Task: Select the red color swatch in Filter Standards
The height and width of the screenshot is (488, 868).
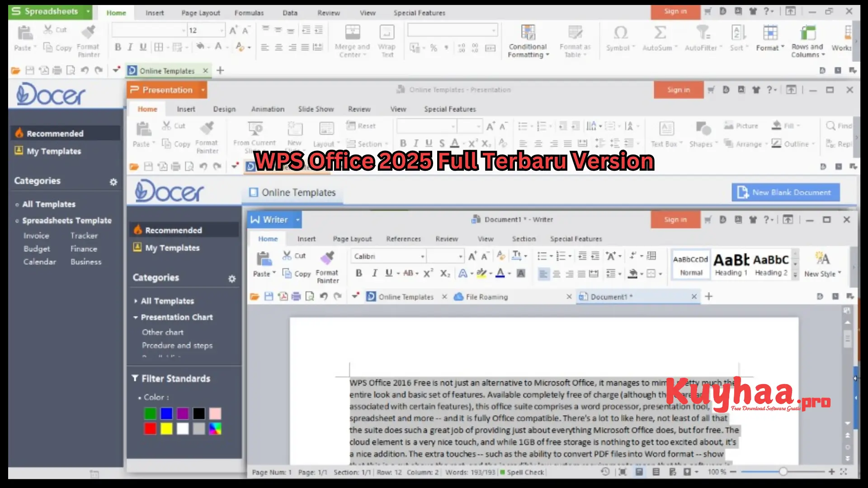Action: tap(150, 429)
